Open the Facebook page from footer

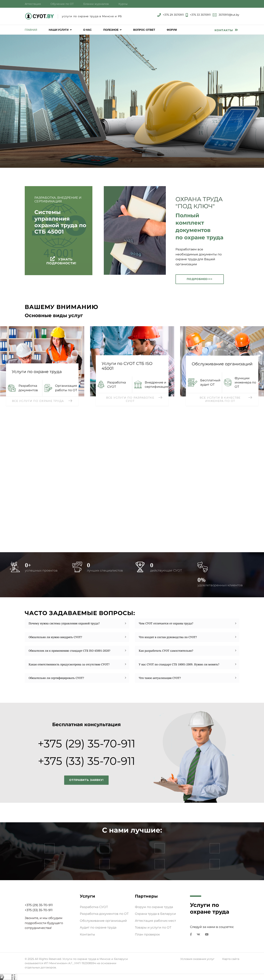pyautogui.click(x=191, y=934)
